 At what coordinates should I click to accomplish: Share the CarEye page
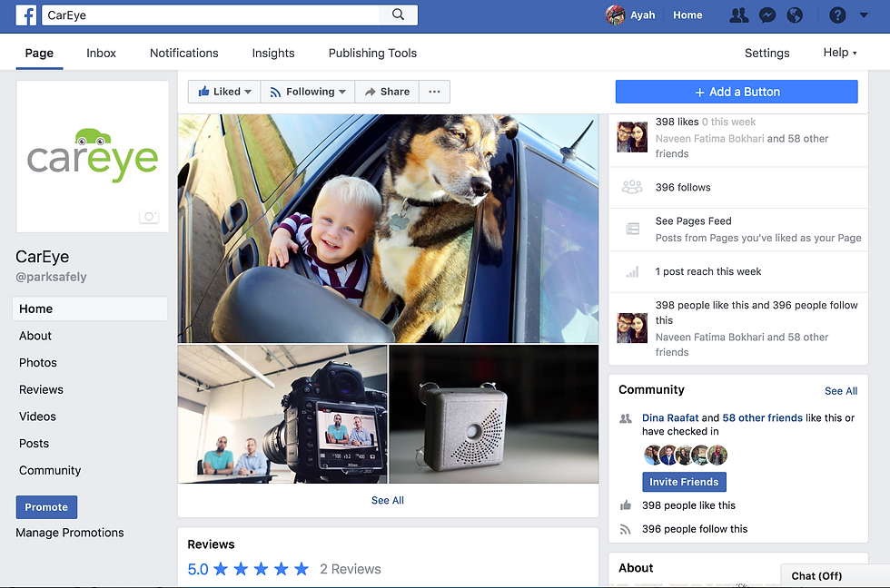pos(387,92)
